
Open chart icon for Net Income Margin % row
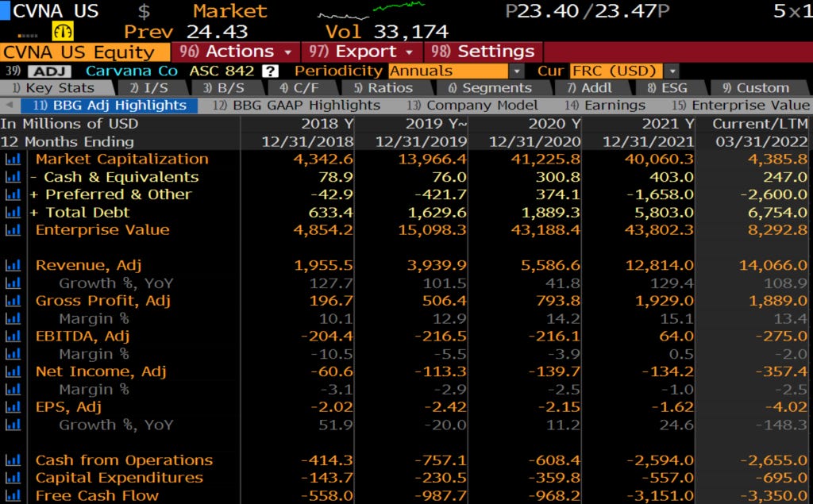[x=13, y=389]
